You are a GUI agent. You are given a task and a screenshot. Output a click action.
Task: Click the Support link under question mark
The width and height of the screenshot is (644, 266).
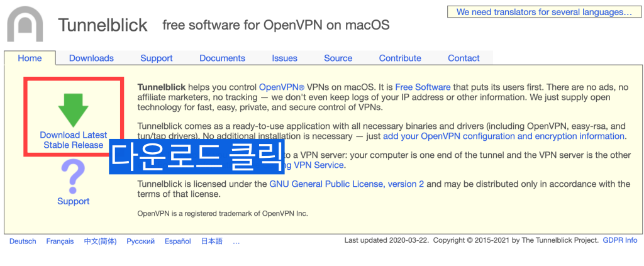pyautogui.click(x=74, y=201)
